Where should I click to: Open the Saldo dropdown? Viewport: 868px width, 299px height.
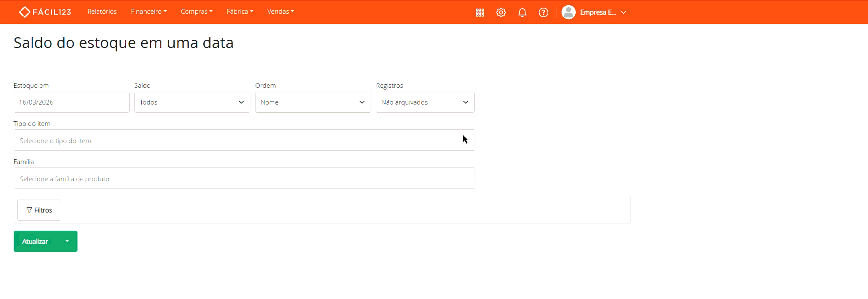192,102
